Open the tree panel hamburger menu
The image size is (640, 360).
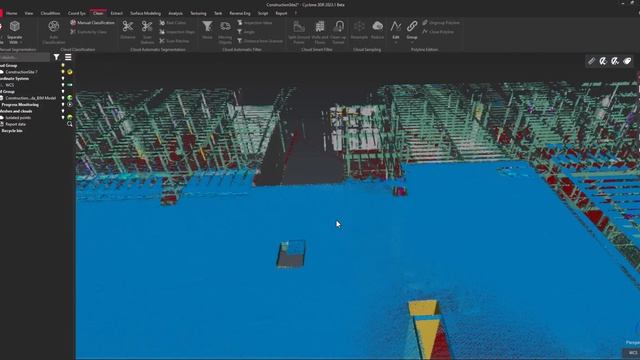[x=68, y=57]
